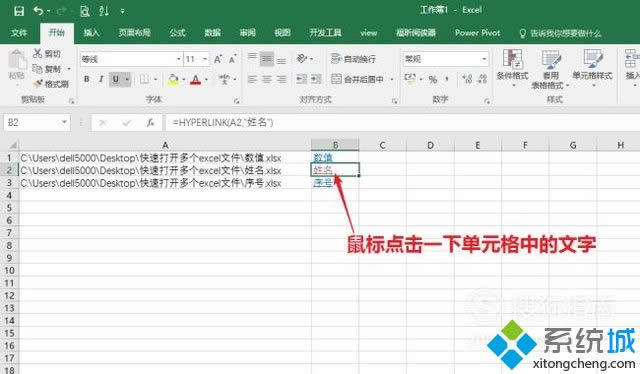Switch to the 公式 ribbon tab
The width and height of the screenshot is (640, 374).
click(x=178, y=33)
